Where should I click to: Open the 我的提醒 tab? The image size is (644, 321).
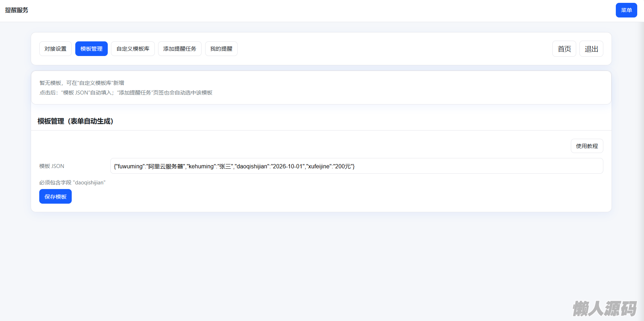[x=221, y=49]
